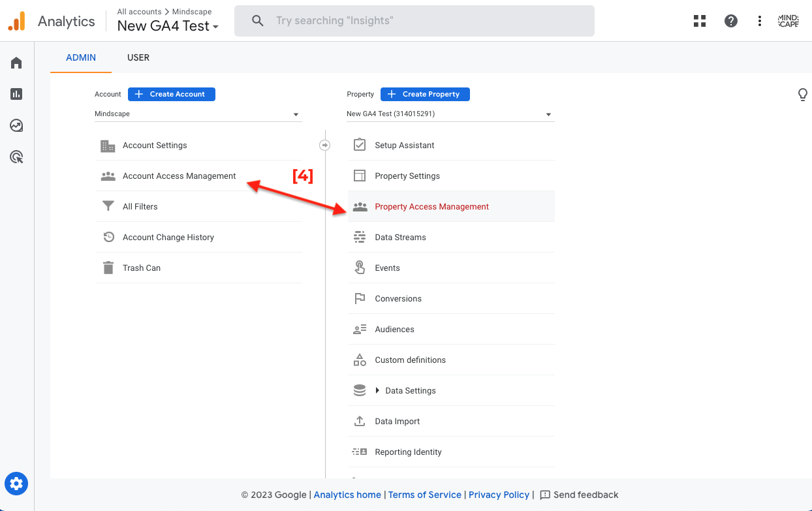Select Property Access Management
The height and width of the screenshot is (511, 812).
tap(431, 206)
